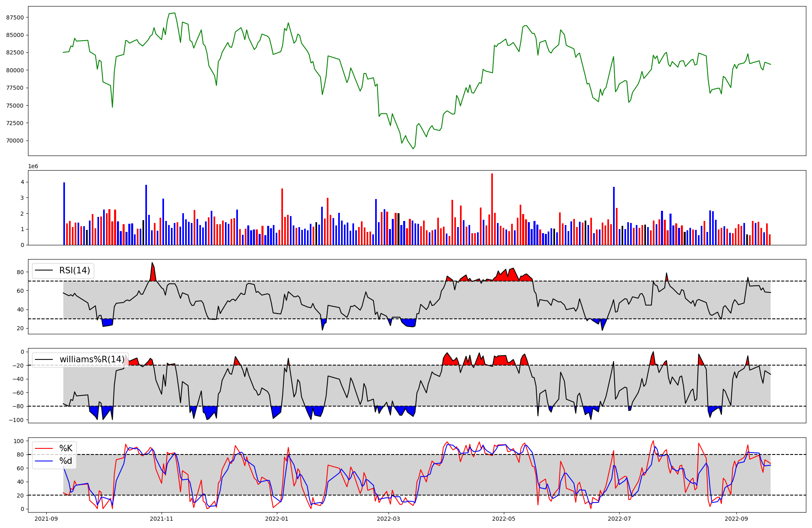Click the 2022-05 x-axis date label

[x=504, y=519]
